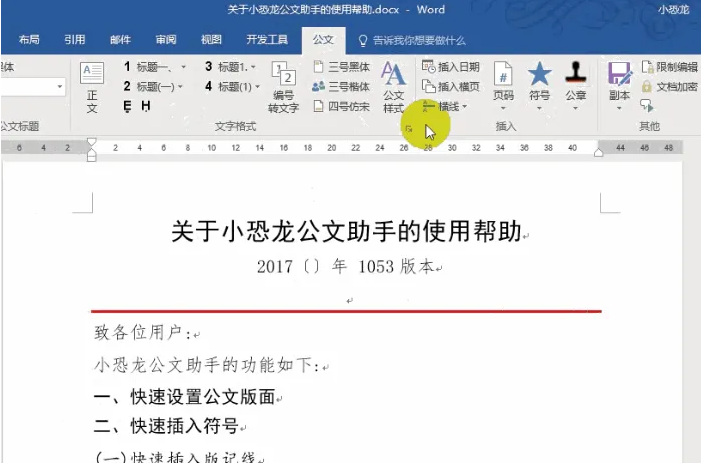
Task: Open dropdown arrow next to 标题1.
Action: coord(253,67)
